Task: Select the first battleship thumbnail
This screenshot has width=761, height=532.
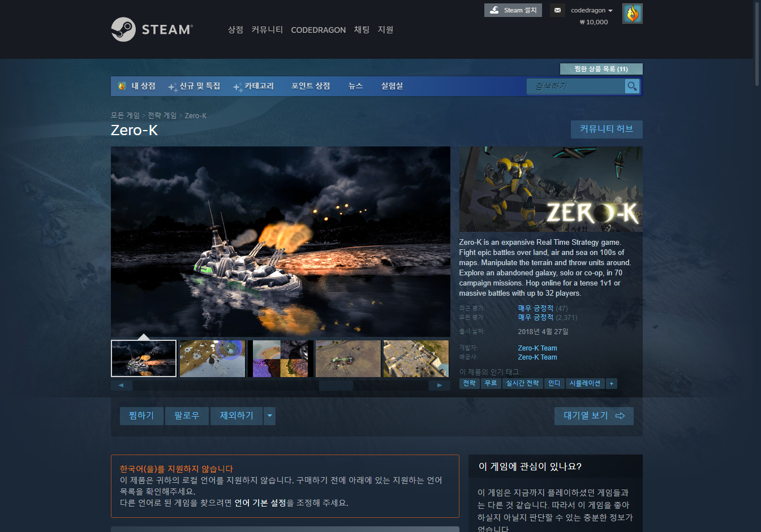Action: [144, 358]
